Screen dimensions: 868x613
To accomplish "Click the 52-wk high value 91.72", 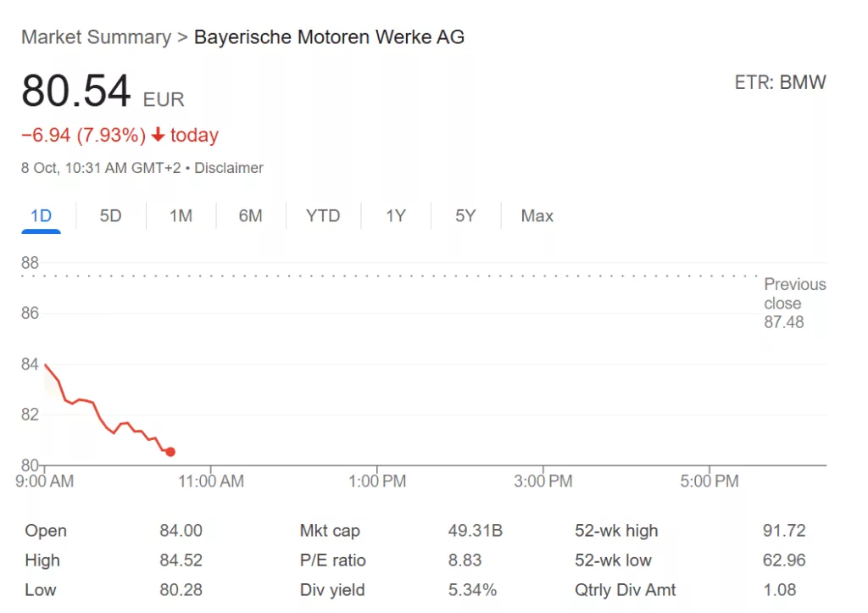I will click(784, 531).
